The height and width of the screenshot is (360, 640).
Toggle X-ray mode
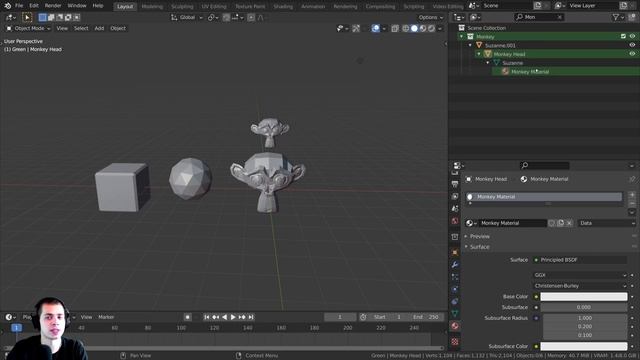pos(395,28)
